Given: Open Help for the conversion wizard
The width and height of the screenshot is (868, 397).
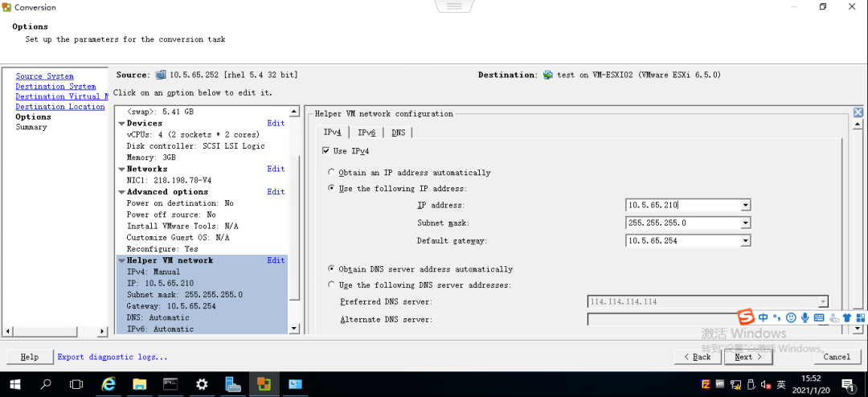Looking at the screenshot, I should pos(30,357).
